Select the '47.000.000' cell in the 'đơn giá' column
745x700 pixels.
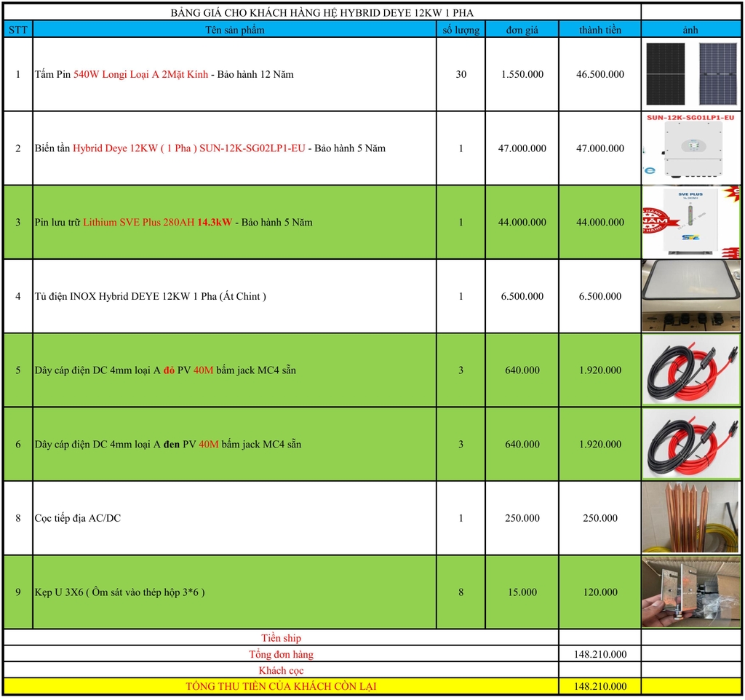click(x=522, y=148)
